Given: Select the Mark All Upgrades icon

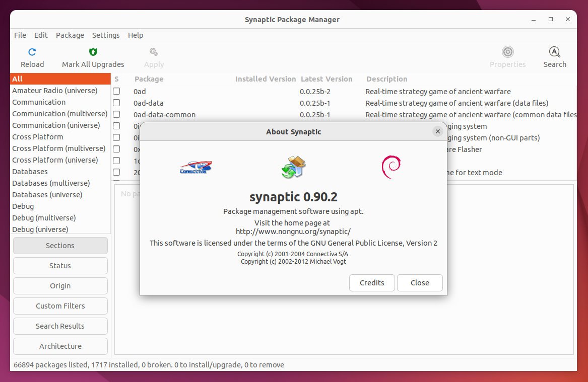Looking at the screenshot, I should click(93, 52).
